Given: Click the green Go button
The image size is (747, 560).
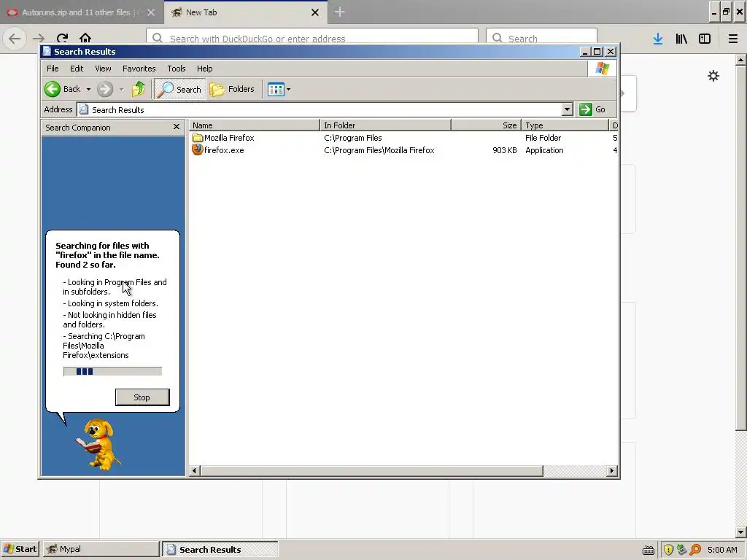Looking at the screenshot, I should 592,109.
